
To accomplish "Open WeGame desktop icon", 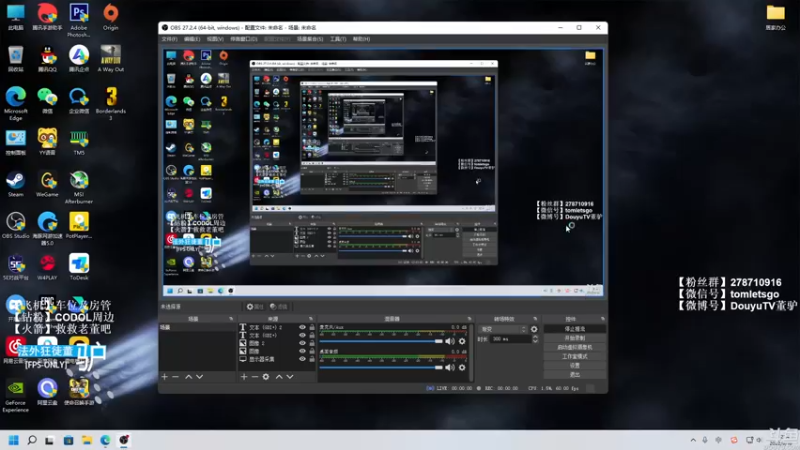I will point(47,184).
